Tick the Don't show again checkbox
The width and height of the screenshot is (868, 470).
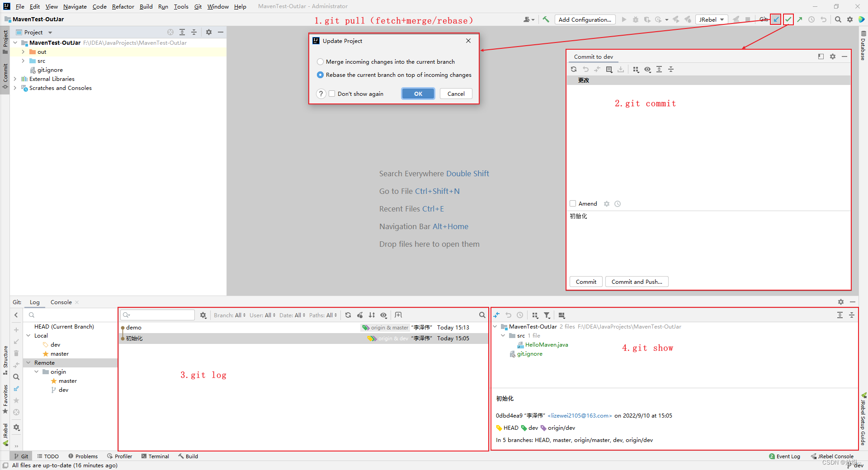(x=332, y=94)
